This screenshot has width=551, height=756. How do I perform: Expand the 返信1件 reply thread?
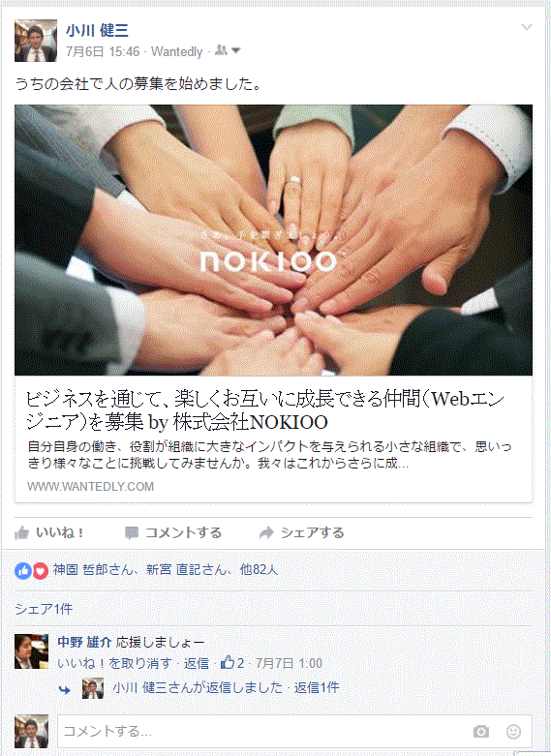pyautogui.click(x=317, y=687)
